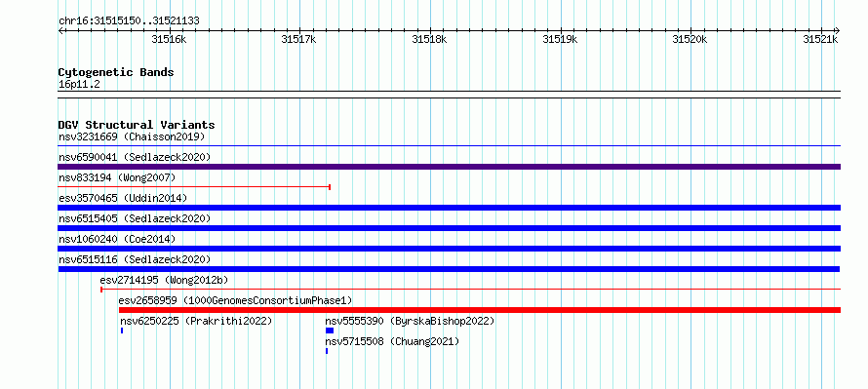
Task: Click the 31521k ruler position
Action: 821,39
